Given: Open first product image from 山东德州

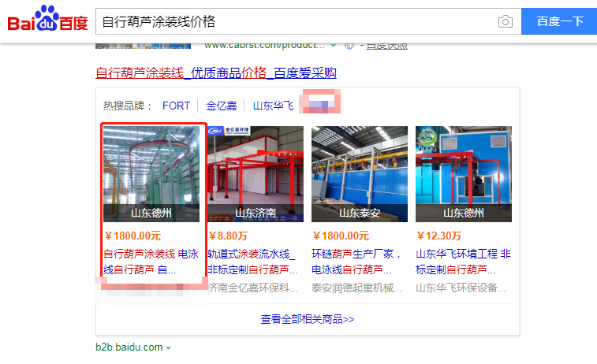Looking at the screenshot, I should [153, 173].
